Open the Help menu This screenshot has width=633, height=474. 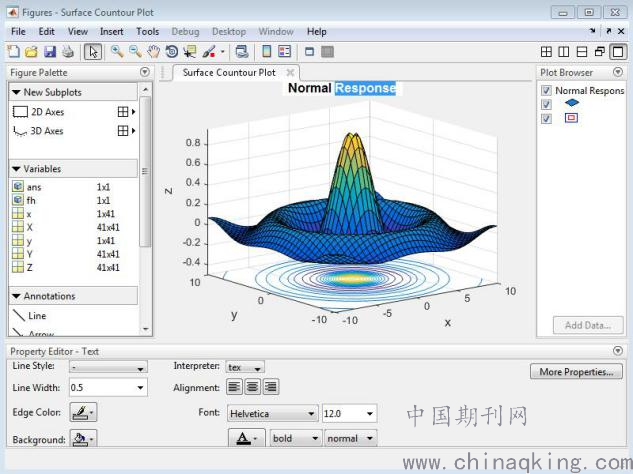pos(316,31)
